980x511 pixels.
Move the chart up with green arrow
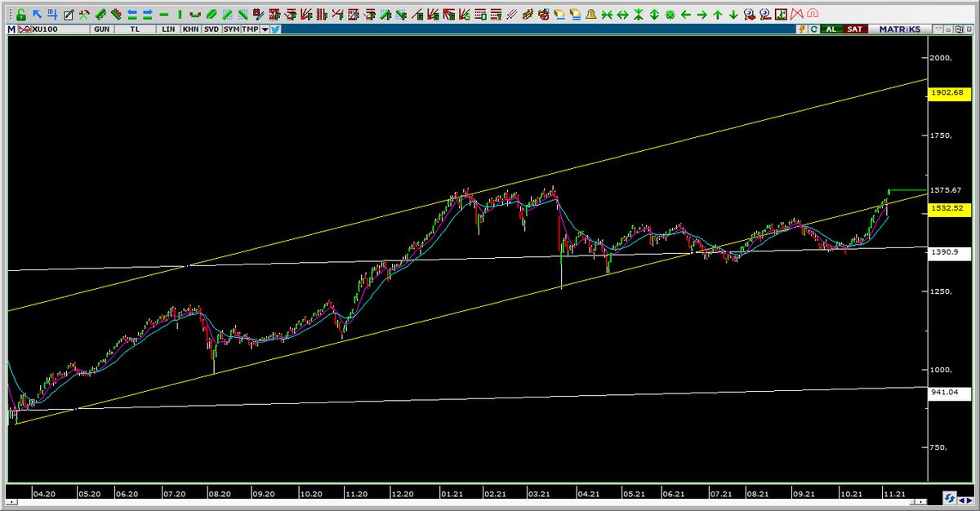(x=718, y=15)
